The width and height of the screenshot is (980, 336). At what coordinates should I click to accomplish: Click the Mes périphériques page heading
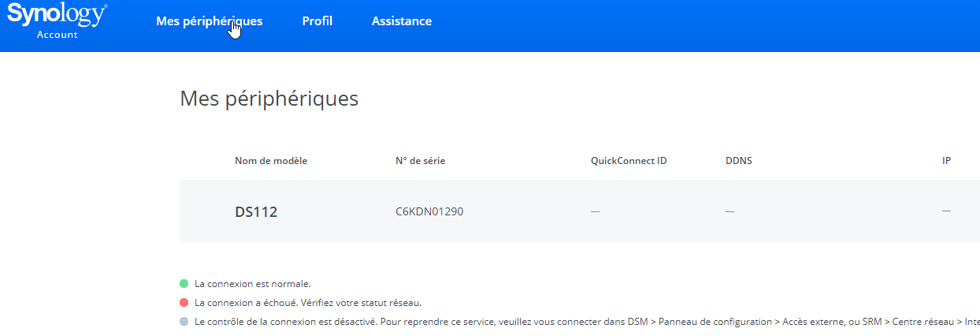coord(269,99)
